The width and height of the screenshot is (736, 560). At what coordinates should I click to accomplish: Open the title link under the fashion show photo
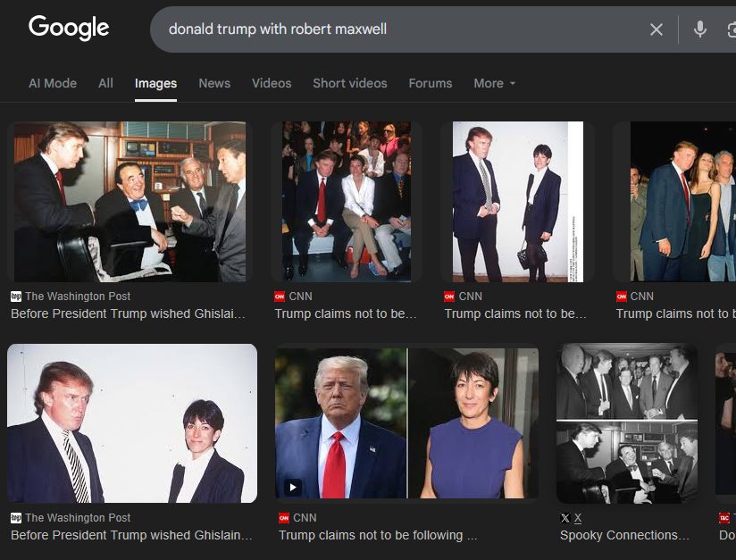point(346,313)
